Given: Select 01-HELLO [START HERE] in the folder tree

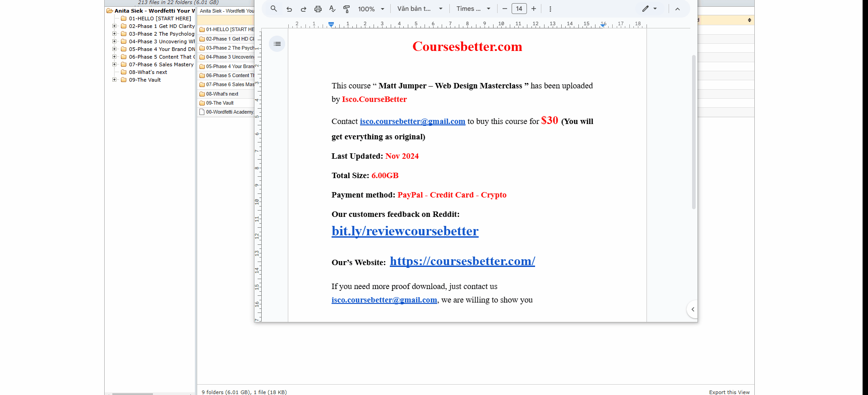Looking at the screenshot, I should (x=160, y=18).
